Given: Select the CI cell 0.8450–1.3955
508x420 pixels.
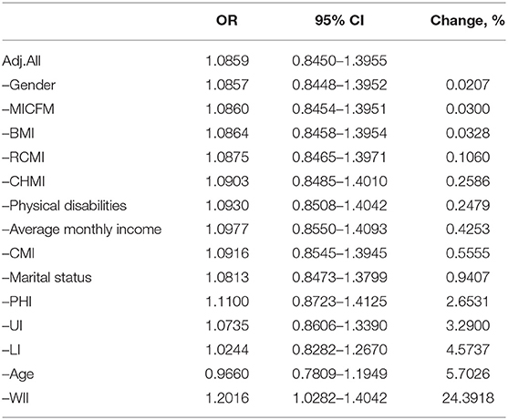Looking at the screenshot, I should point(339,61).
